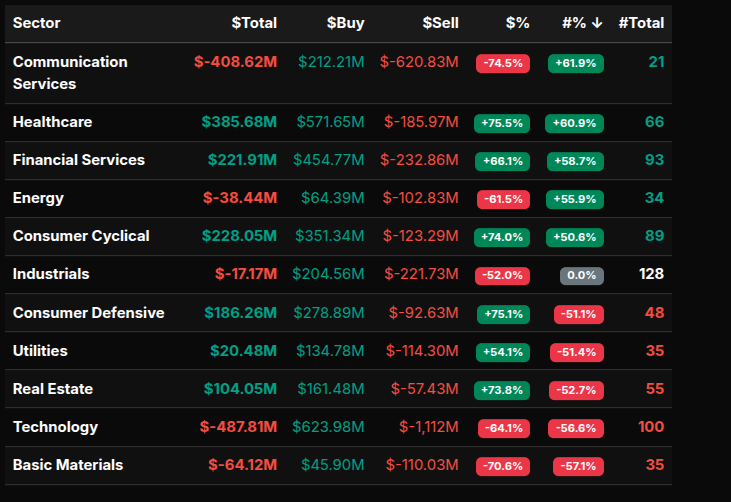Open the Financial Services sector

click(78, 160)
